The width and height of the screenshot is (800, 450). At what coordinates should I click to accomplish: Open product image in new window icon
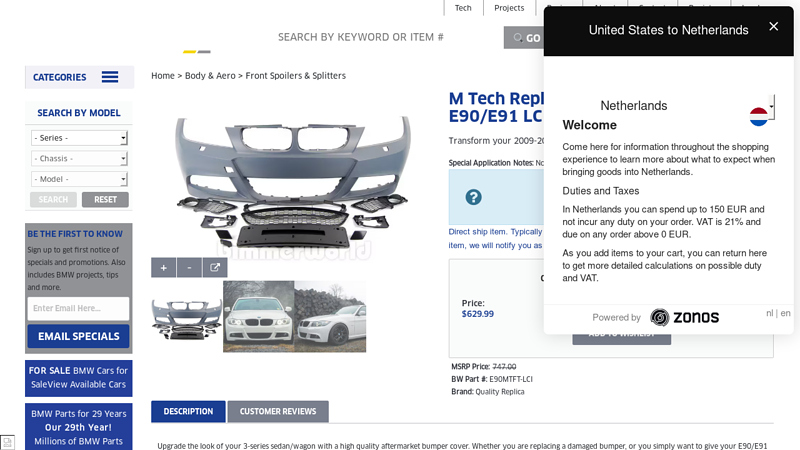[215, 268]
